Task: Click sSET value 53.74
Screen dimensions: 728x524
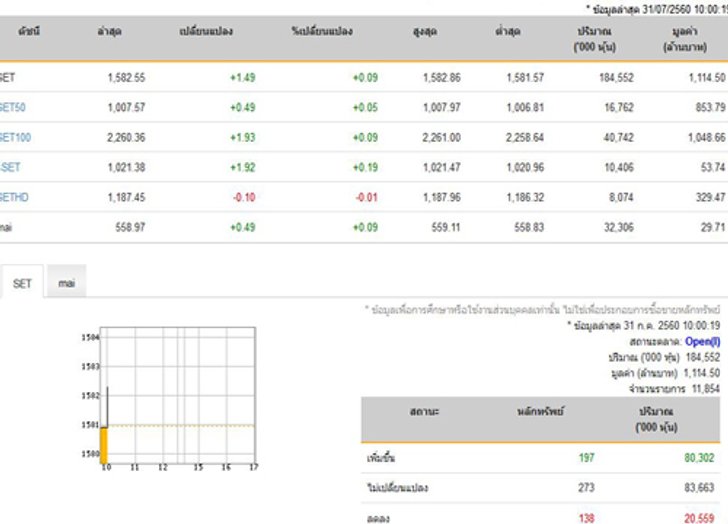Action: (x=713, y=167)
